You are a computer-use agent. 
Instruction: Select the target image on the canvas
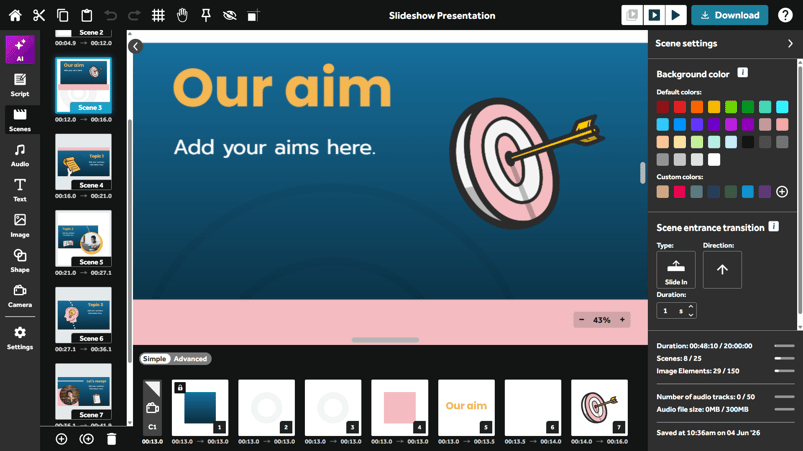click(526, 164)
